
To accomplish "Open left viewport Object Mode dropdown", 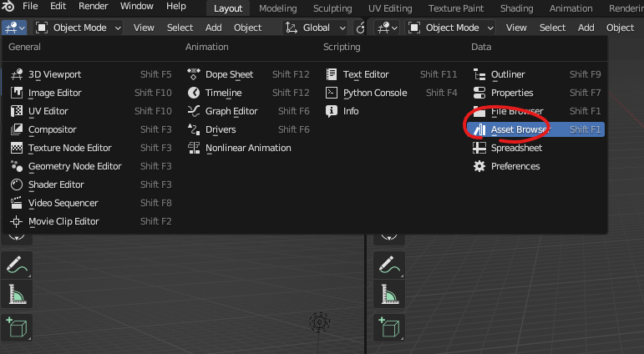I will click(79, 28).
